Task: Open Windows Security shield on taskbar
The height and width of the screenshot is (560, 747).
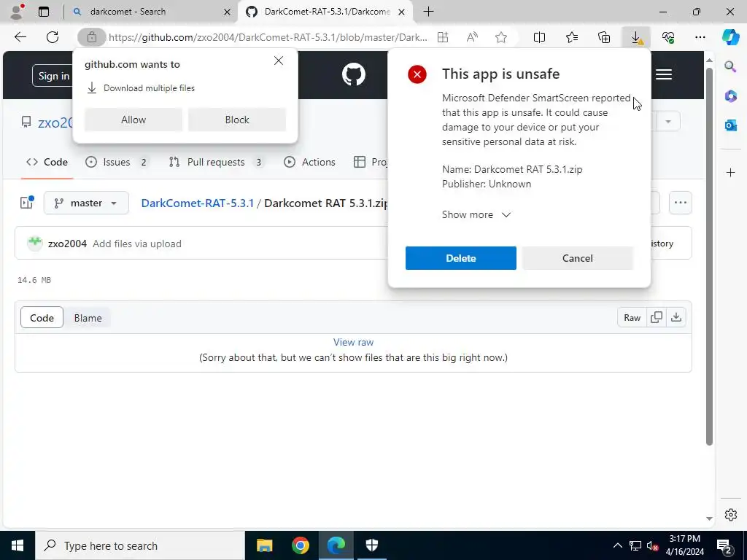Action: point(371,545)
